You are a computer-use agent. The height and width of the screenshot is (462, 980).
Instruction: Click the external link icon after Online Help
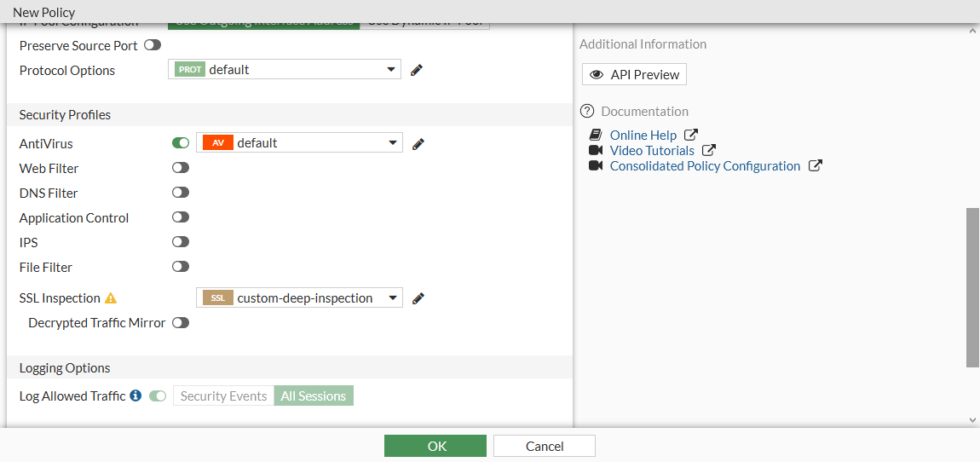(x=691, y=135)
